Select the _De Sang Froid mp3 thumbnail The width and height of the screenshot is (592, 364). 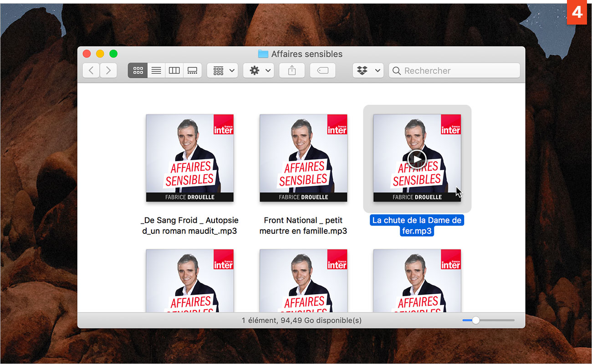pos(189,158)
